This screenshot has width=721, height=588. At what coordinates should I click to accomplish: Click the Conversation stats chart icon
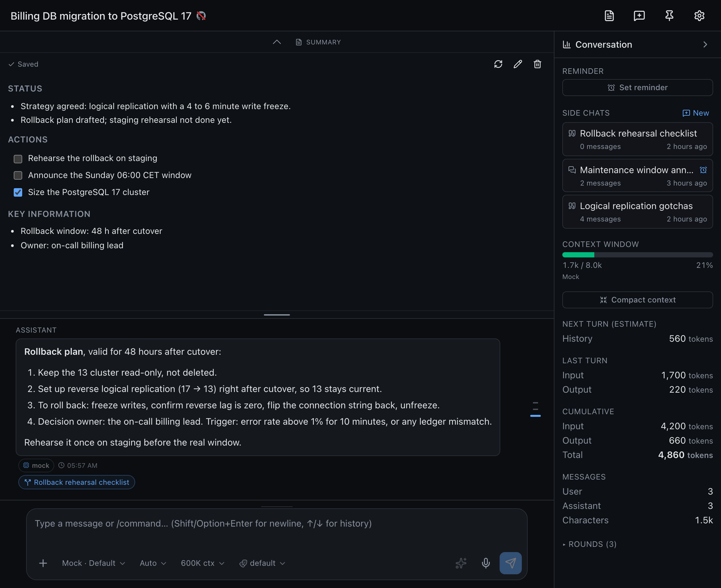click(567, 44)
